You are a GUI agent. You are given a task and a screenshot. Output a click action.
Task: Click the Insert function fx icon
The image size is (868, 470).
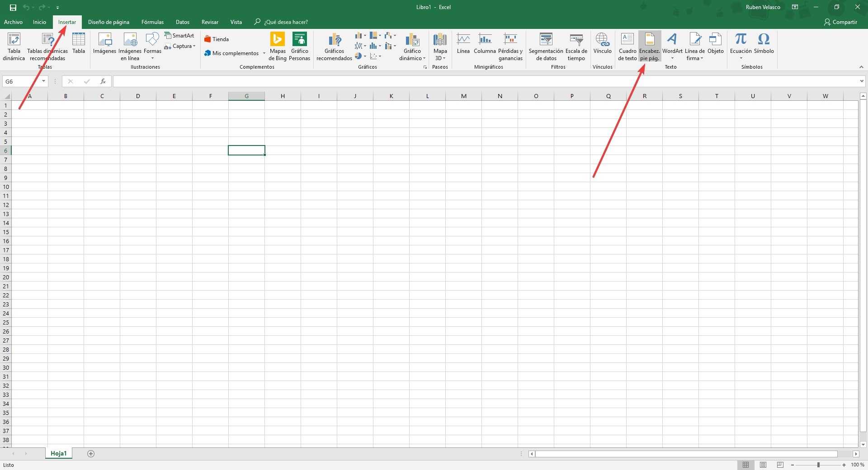click(x=103, y=81)
